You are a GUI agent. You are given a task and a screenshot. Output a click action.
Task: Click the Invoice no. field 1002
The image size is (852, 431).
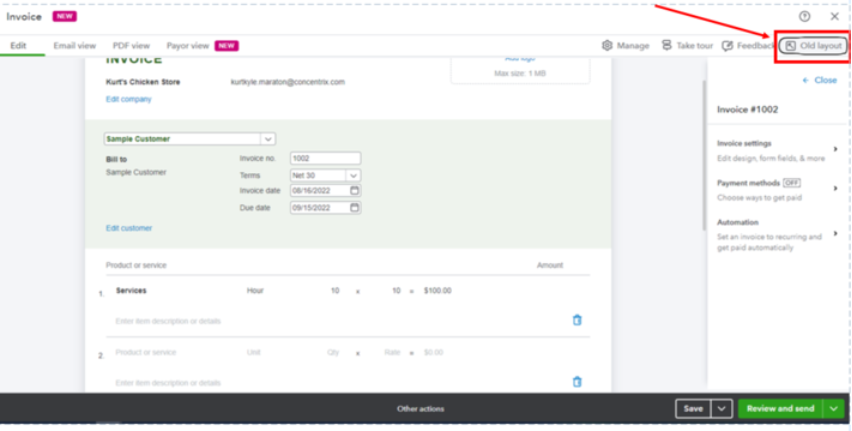coord(325,158)
